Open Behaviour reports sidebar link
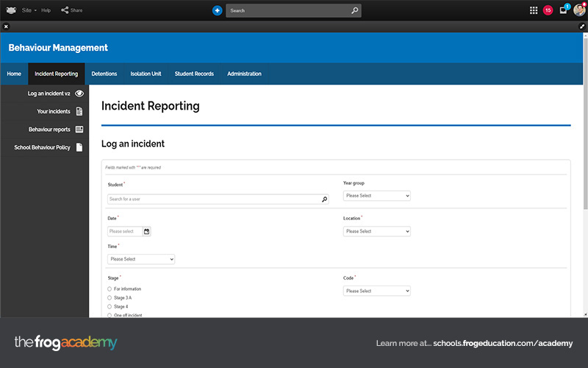Image resolution: width=588 pixels, height=368 pixels. coord(49,130)
